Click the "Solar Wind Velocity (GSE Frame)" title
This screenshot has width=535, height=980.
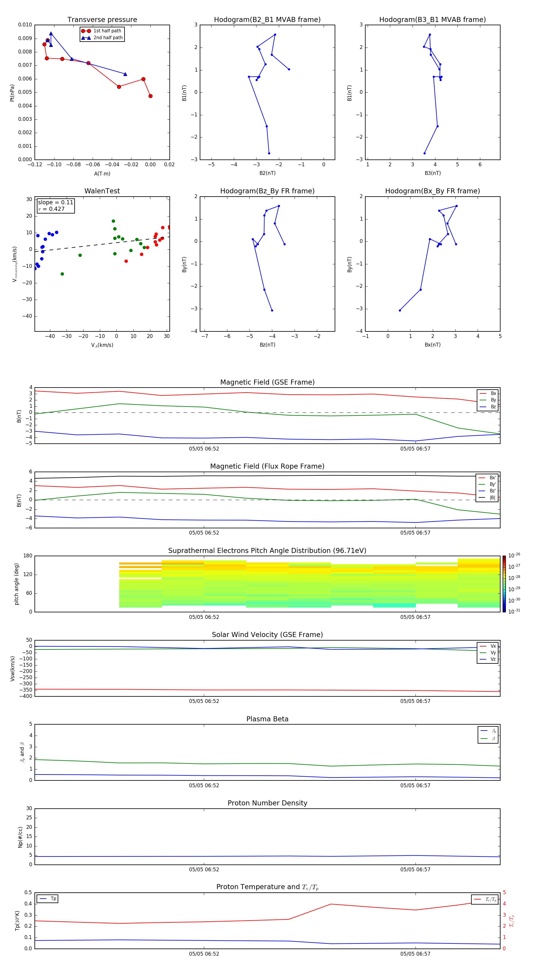click(267, 635)
